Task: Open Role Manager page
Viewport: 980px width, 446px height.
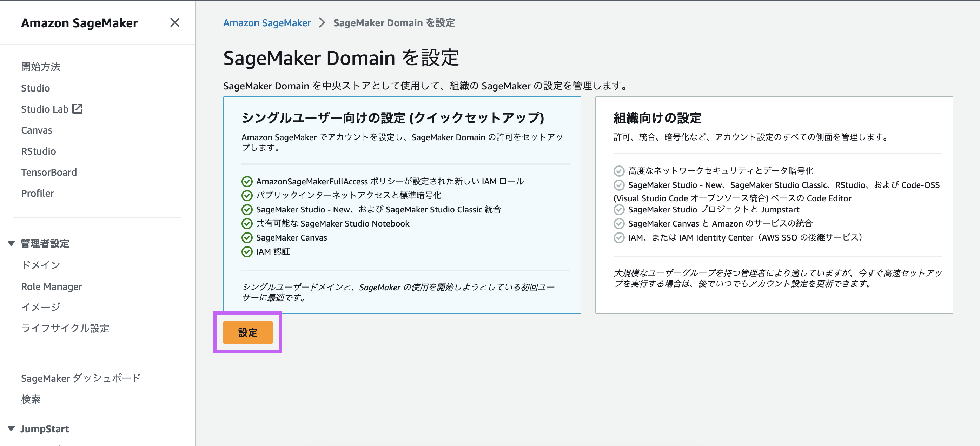Action: (51, 286)
